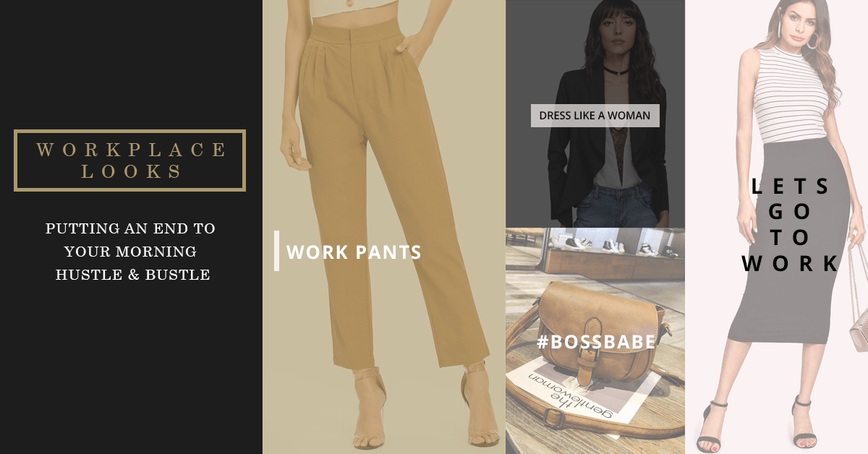Image resolution: width=868 pixels, height=454 pixels.
Task: Open the brown leather saddle bag photo
Action: pyautogui.click(x=595, y=340)
